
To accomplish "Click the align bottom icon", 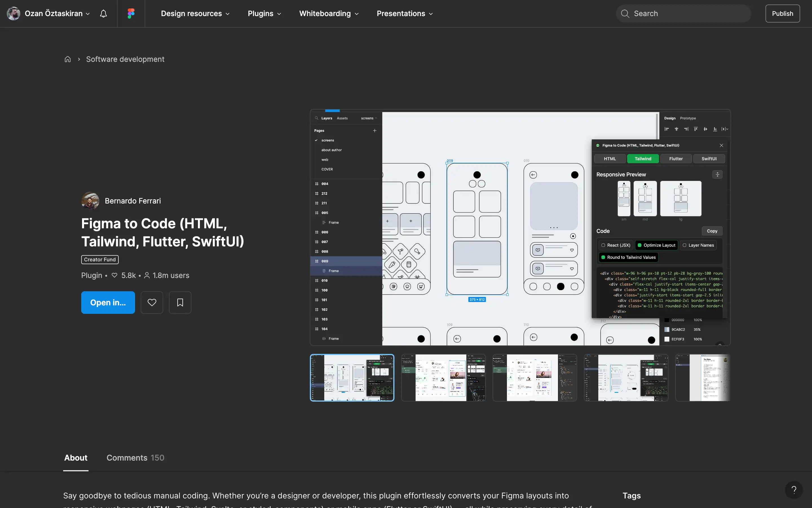I will coord(715,129).
